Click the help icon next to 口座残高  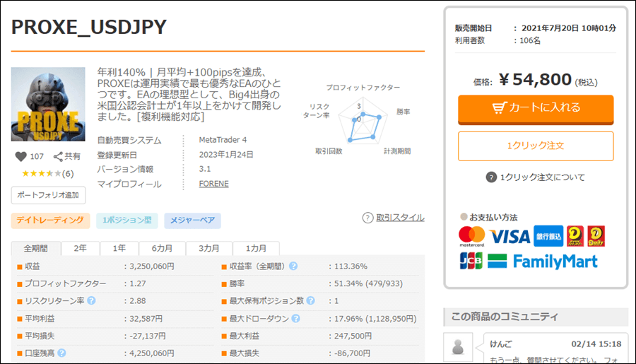[x=61, y=353]
